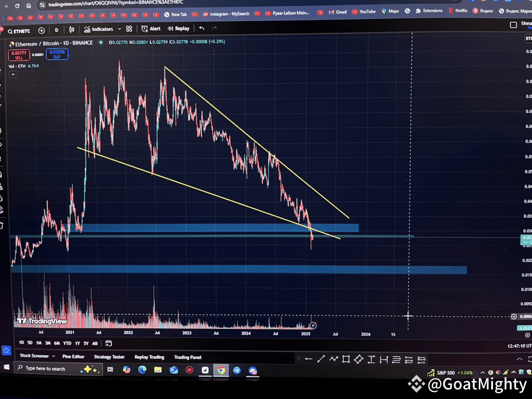Select the trend line drawing tool
Image resolution: width=532 pixels, height=399 pixels.
321,359
